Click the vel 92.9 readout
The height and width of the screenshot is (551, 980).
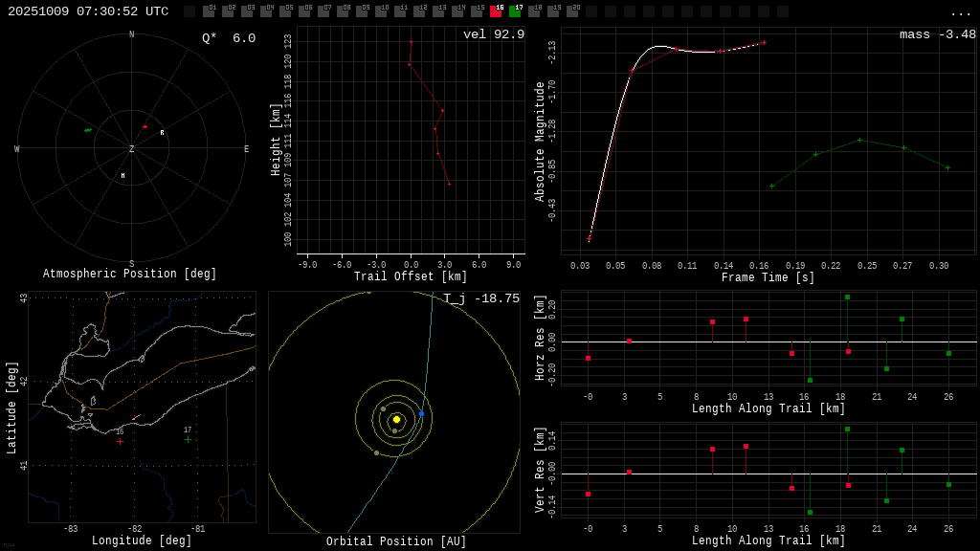coord(494,34)
